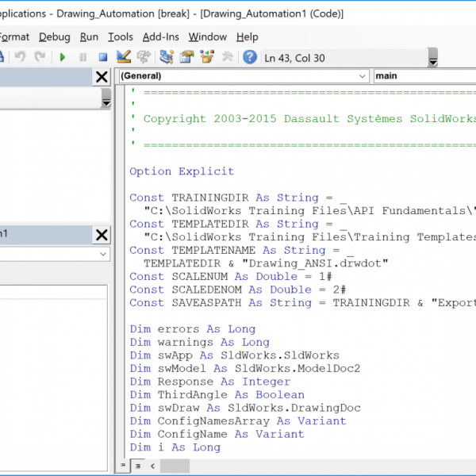476x476 pixels.
Task: Click the 'Option Explicit' line
Action: (182, 171)
